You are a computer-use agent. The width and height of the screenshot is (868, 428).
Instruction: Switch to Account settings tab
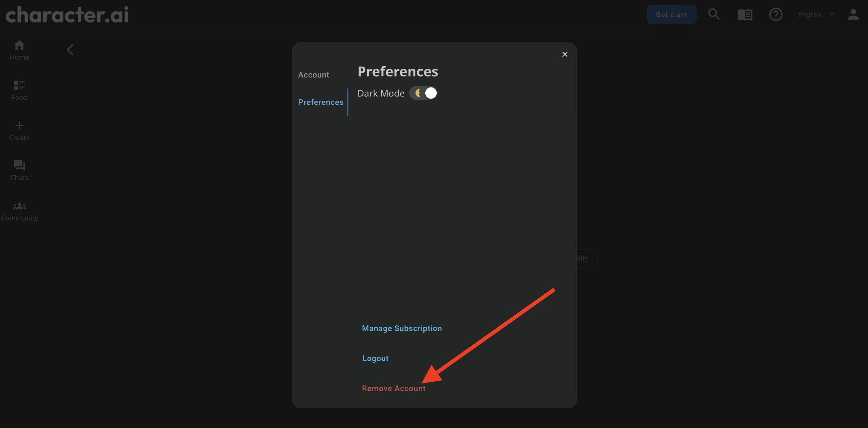coord(313,74)
